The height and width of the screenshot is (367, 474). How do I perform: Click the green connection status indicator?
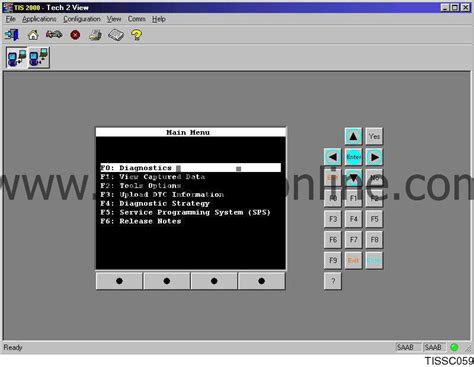pyautogui.click(x=454, y=347)
